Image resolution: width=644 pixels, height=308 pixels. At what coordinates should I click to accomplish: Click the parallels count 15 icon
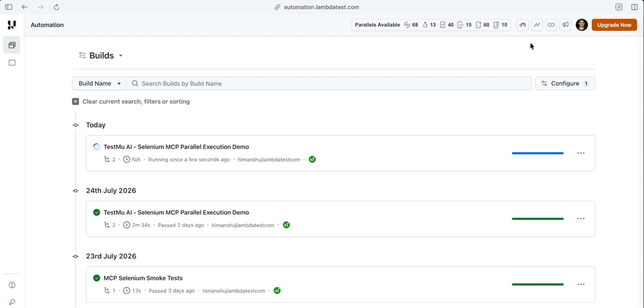460,25
